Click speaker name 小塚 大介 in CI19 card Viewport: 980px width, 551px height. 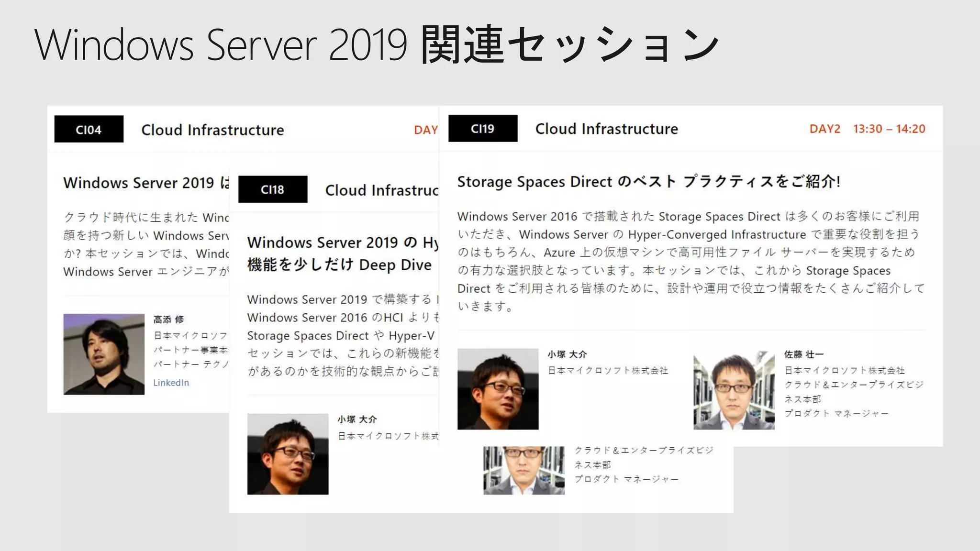[x=567, y=354]
